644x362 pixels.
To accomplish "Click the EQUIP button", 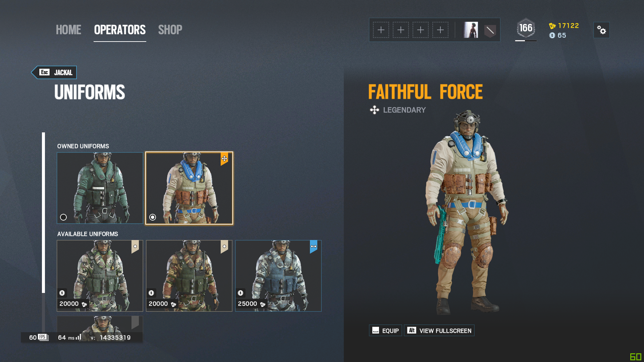I will (x=385, y=330).
